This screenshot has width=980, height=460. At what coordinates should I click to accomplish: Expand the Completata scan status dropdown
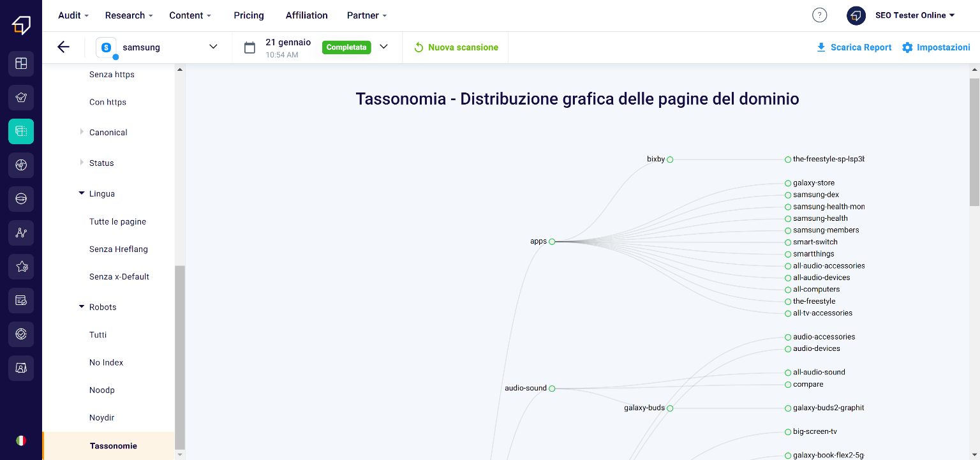pos(383,47)
